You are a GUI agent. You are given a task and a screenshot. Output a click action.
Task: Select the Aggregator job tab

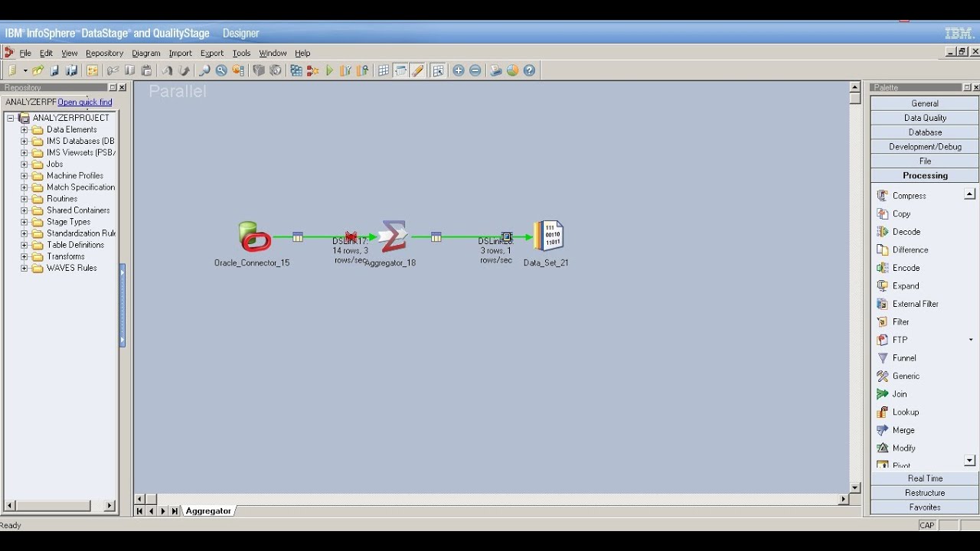[x=208, y=511]
